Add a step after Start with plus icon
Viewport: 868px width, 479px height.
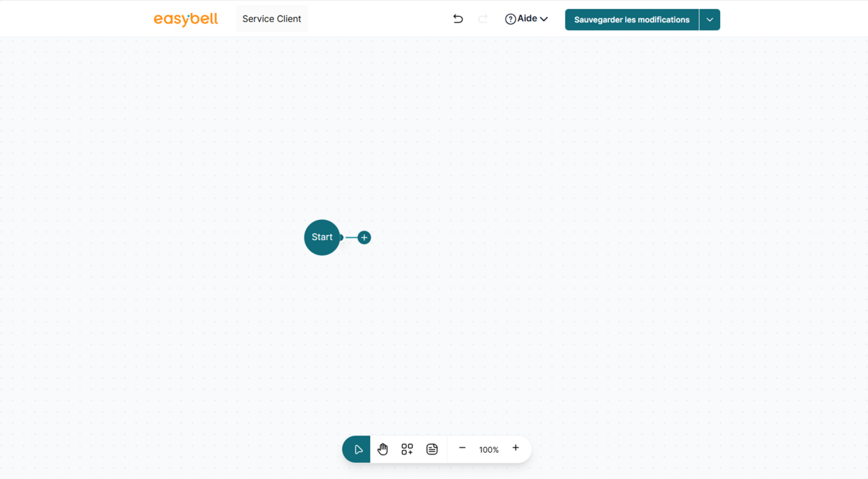(x=364, y=237)
